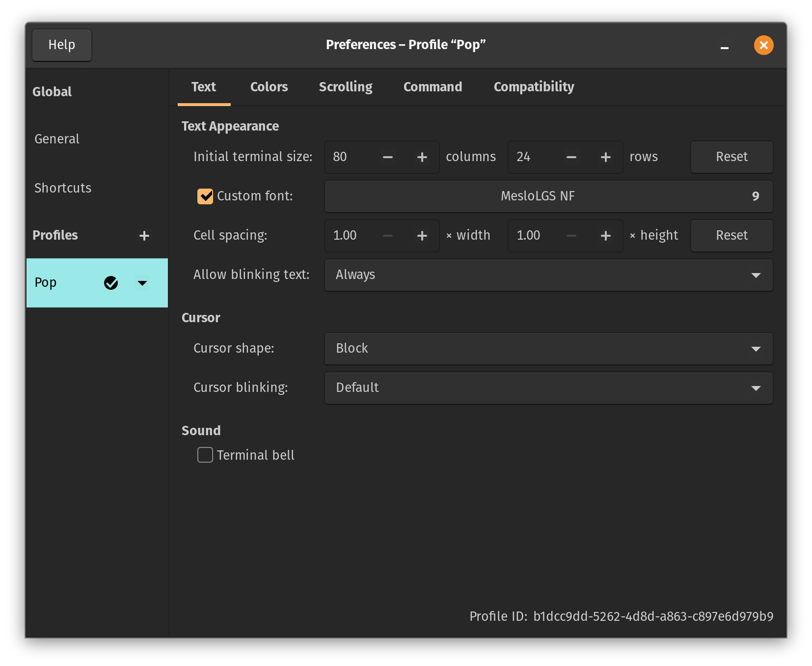The image size is (812, 666).
Task: Decrease terminal rows with minus button
Action: click(x=571, y=157)
